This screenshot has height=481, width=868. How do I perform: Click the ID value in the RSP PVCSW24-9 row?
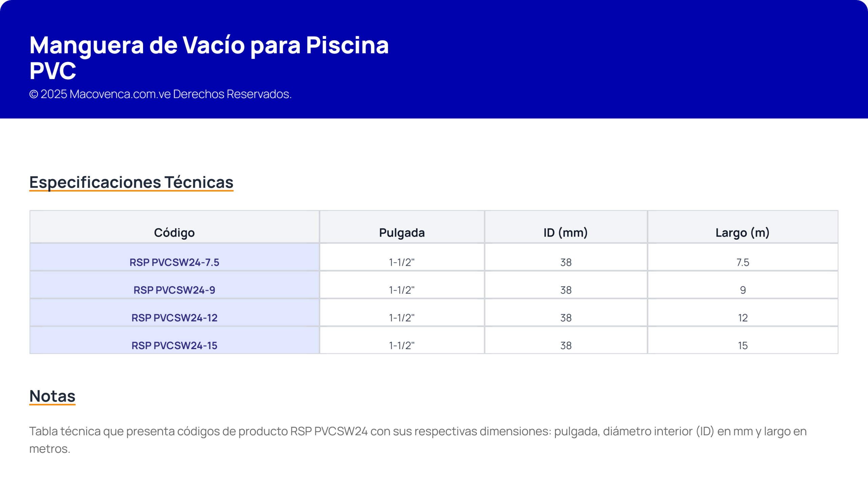566,290
